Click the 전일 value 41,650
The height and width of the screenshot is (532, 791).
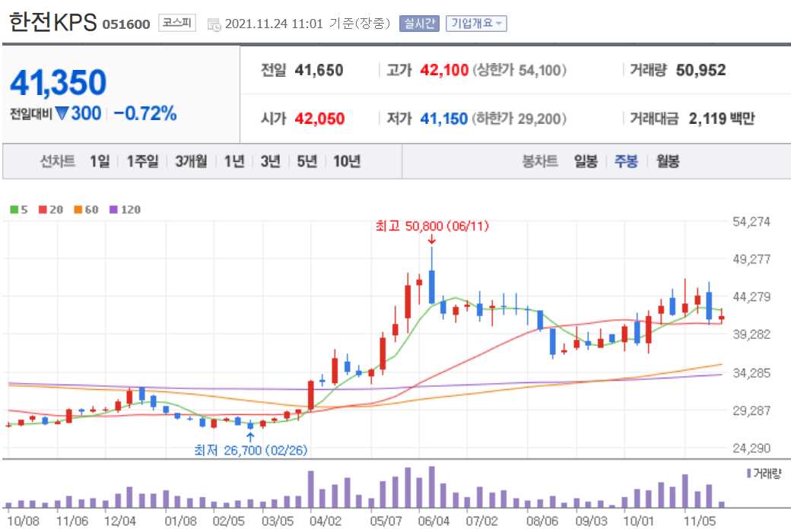tap(319, 70)
